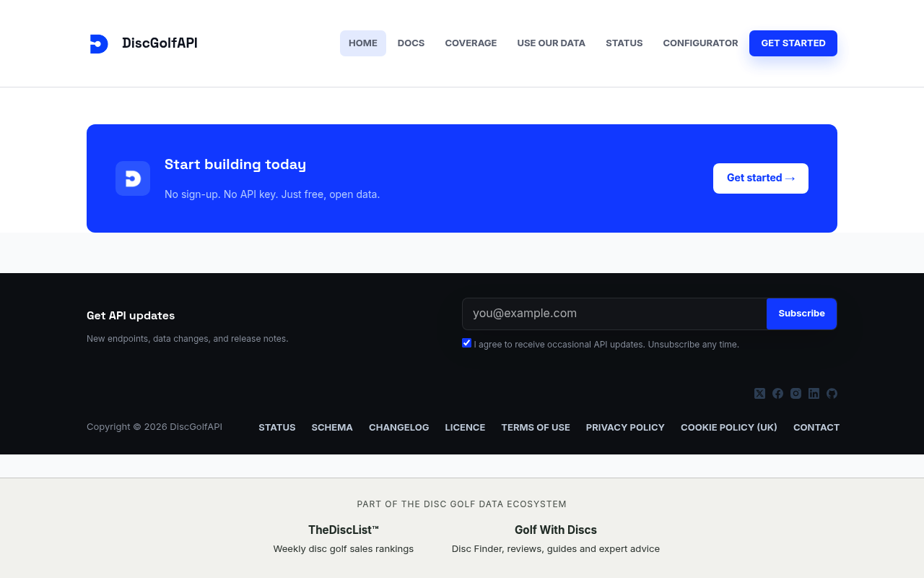
Task: Open the CHANGELOG footer link
Action: tap(399, 428)
